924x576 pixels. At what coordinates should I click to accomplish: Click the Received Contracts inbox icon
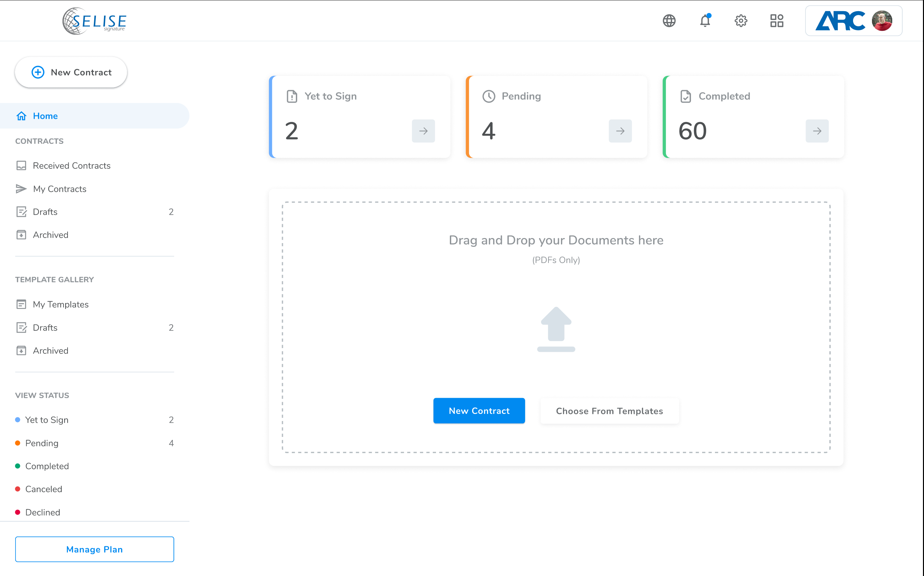pyautogui.click(x=21, y=165)
